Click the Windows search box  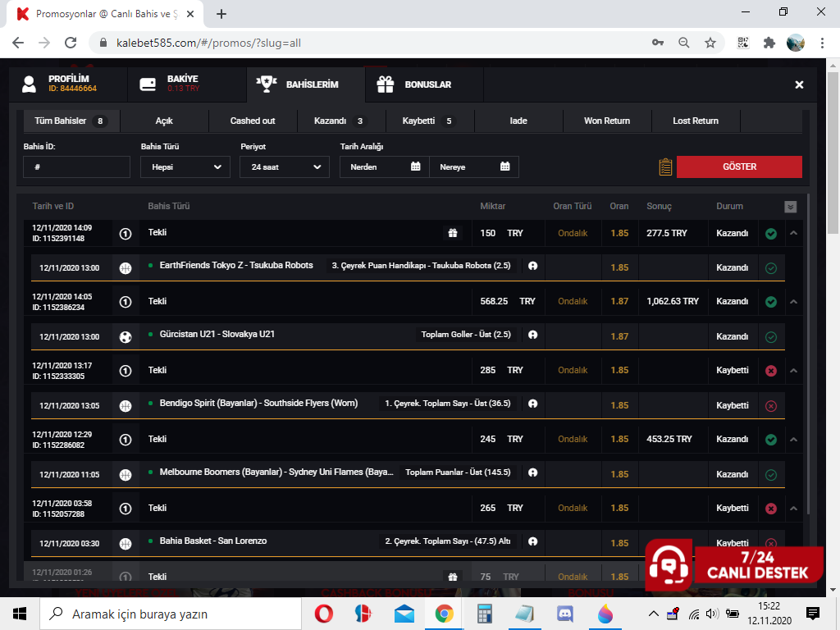tap(171, 614)
